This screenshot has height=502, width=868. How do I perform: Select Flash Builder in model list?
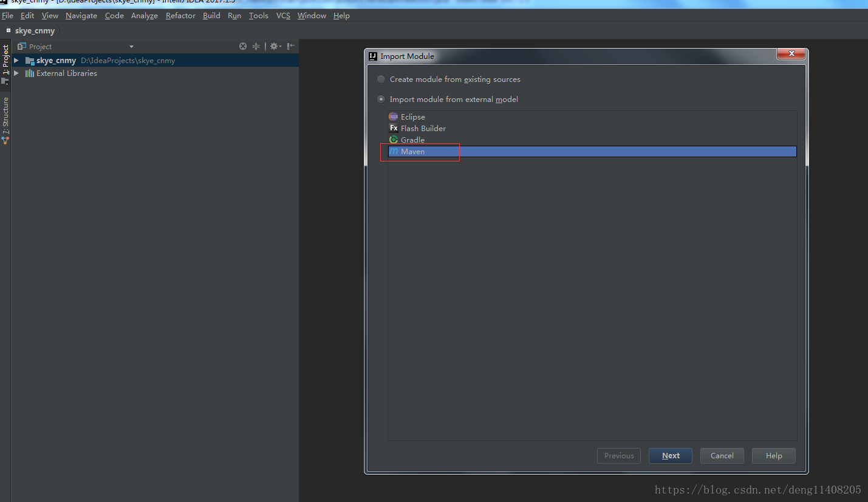pos(592,128)
